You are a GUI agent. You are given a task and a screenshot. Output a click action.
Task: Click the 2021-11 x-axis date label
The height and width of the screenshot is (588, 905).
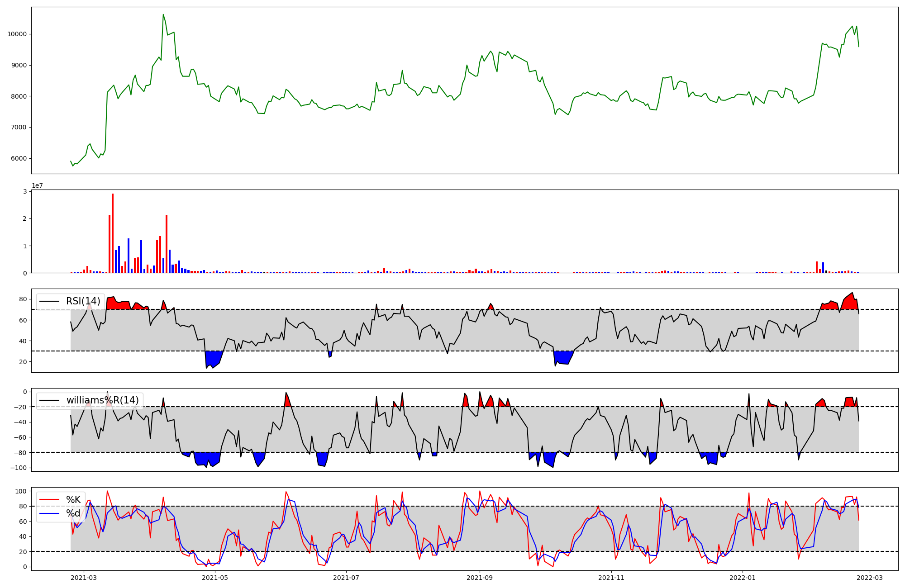pyautogui.click(x=611, y=578)
